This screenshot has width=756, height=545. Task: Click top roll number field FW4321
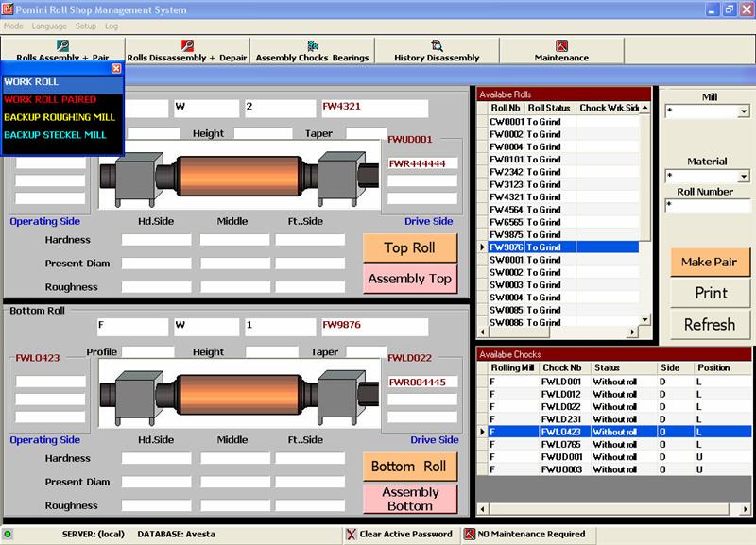point(374,108)
